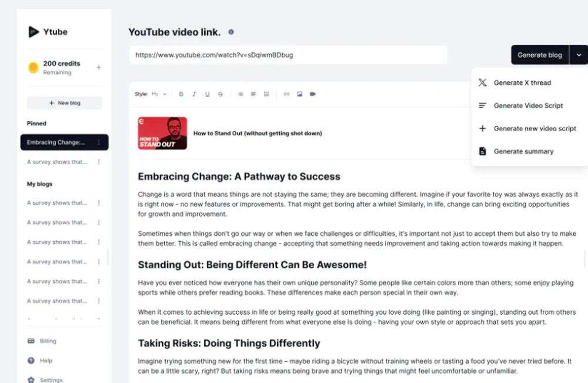Open the Generate blog split-button arrow
Image resolution: width=588 pixels, height=383 pixels.
(x=579, y=55)
